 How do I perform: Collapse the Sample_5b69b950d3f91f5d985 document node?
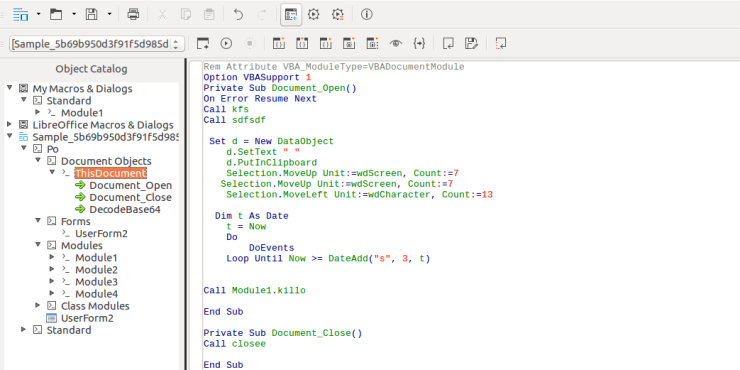click(9, 136)
